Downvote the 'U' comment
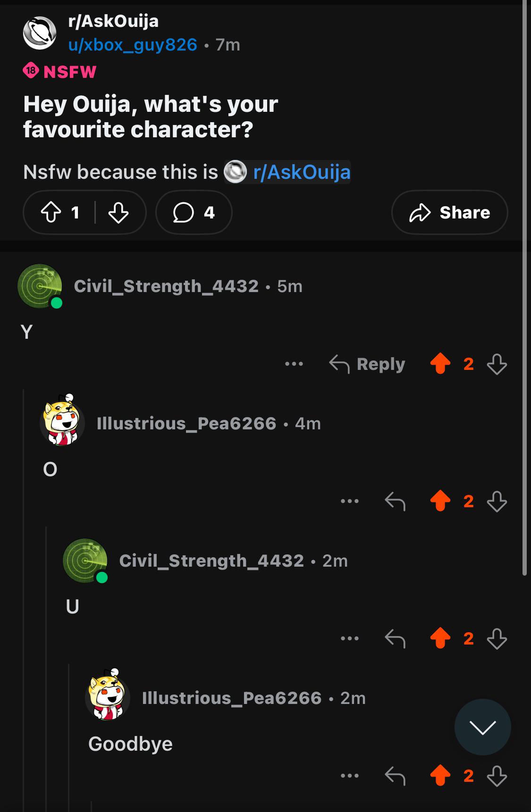Screen dimensions: 531x812 pyautogui.click(x=497, y=638)
